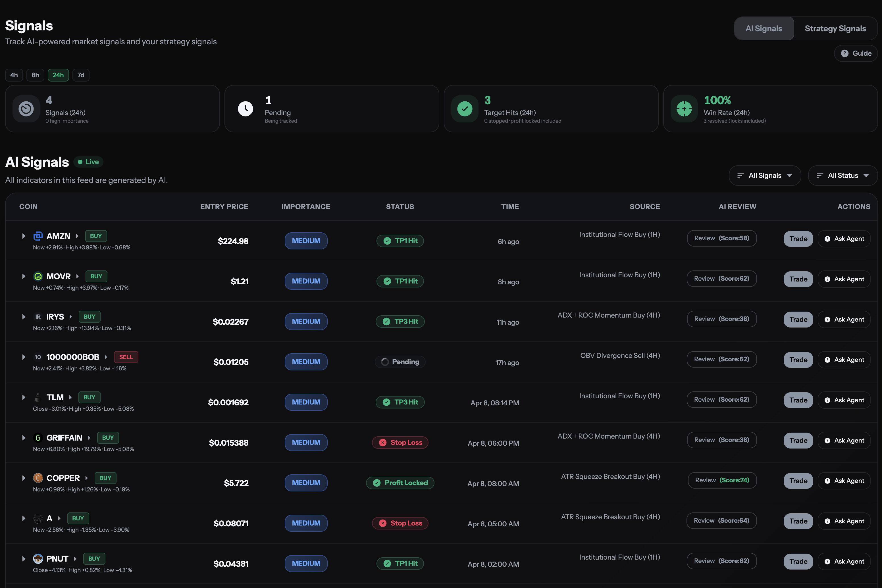Image resolution: width=882 pixels, height=588 pixels.
Task: Click the question mark icon on AMZN's Ask Agent
Action: click(828, 239)
